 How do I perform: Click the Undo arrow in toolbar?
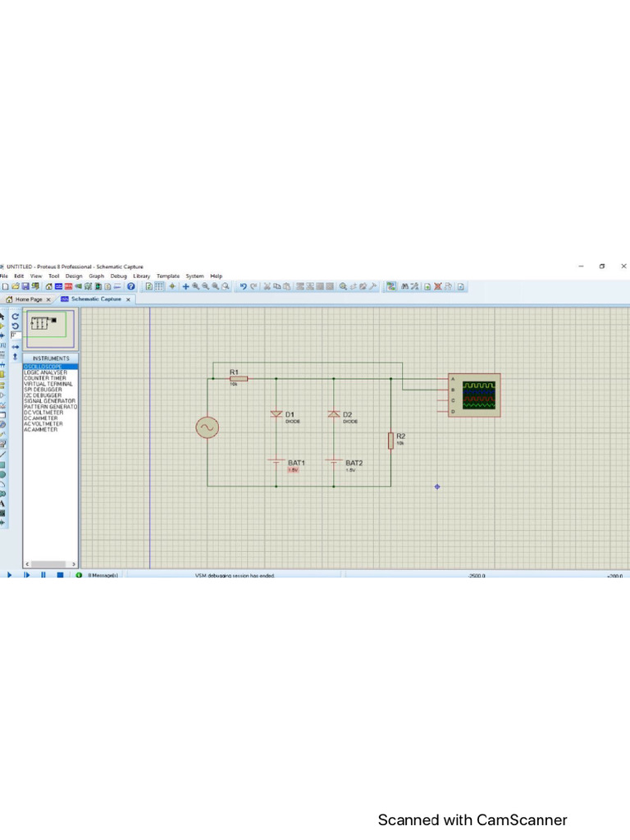243,286
